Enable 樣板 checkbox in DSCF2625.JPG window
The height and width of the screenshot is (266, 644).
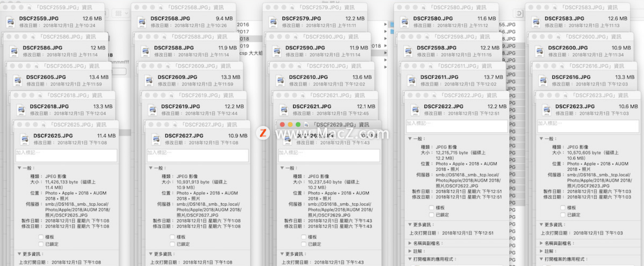pos(41,237)
